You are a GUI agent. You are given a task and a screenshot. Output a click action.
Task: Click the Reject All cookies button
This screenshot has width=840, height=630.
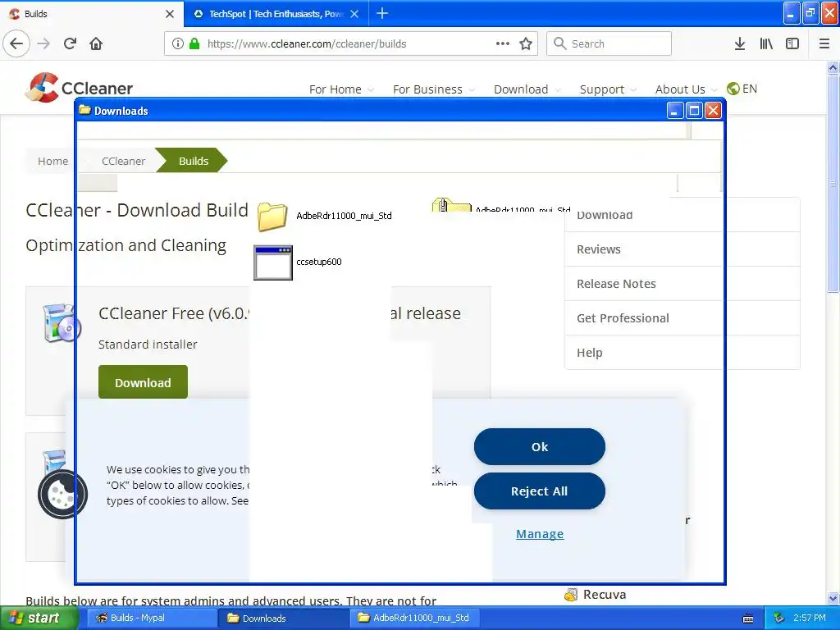click(540, 491)
